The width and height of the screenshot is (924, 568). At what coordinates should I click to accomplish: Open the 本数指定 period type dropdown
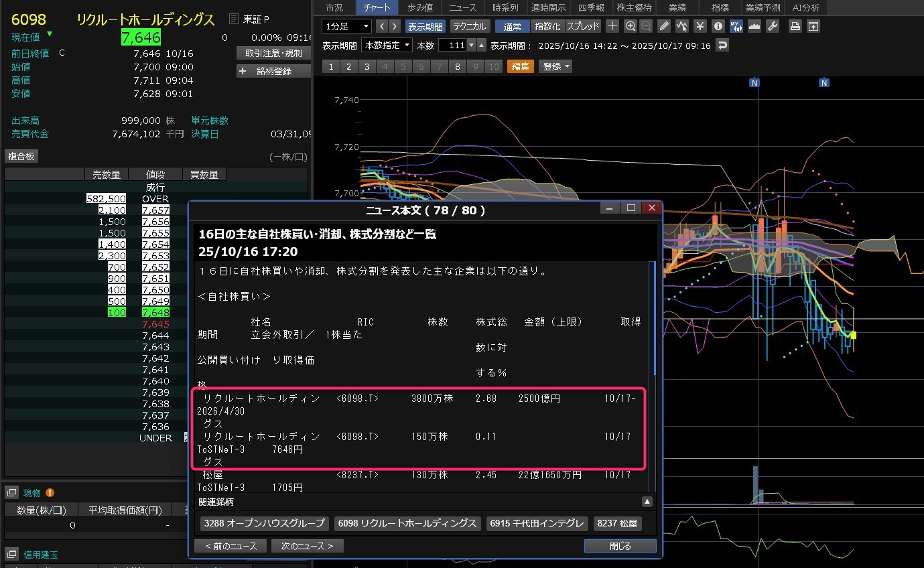[x=387, y=46]
